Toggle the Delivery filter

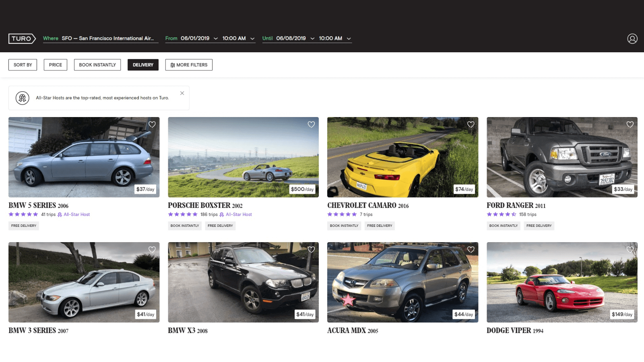click(143, 65)
